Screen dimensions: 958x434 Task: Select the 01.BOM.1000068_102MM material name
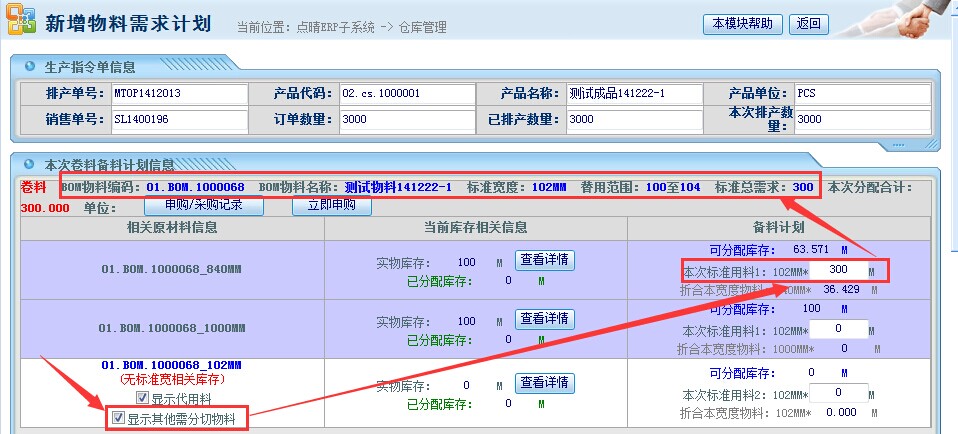pos(170,366)
